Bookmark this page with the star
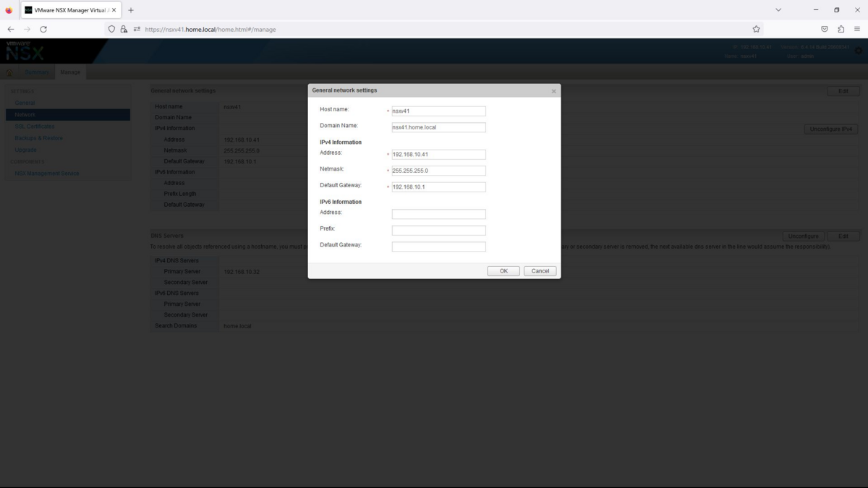The height and width of the screenshot is (488, 868). pyautogui.click(x=756, y=30)
